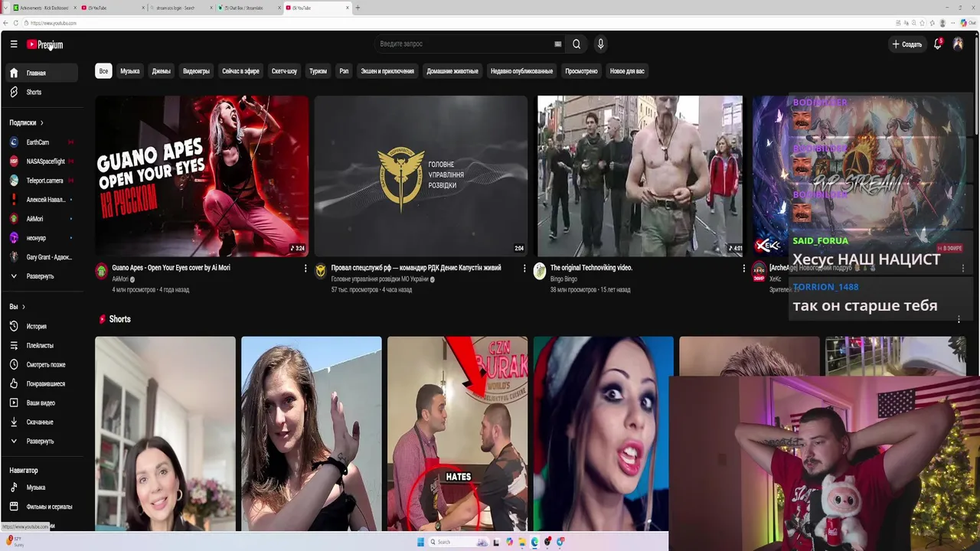
Task: Open Ваши видео in sidebar
Action: point(42,403)
